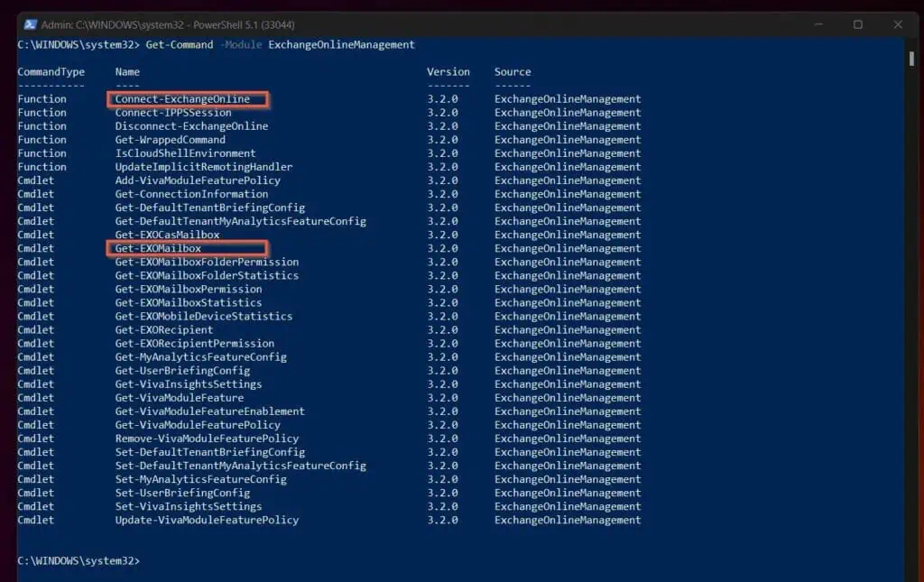Maximize the PowerShell window

(857, 24)
